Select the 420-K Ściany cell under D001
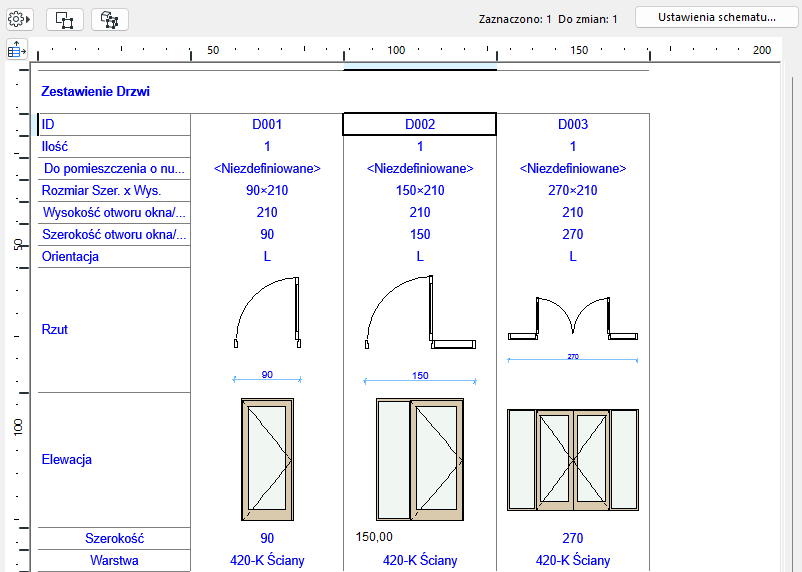 pos(267,560)
